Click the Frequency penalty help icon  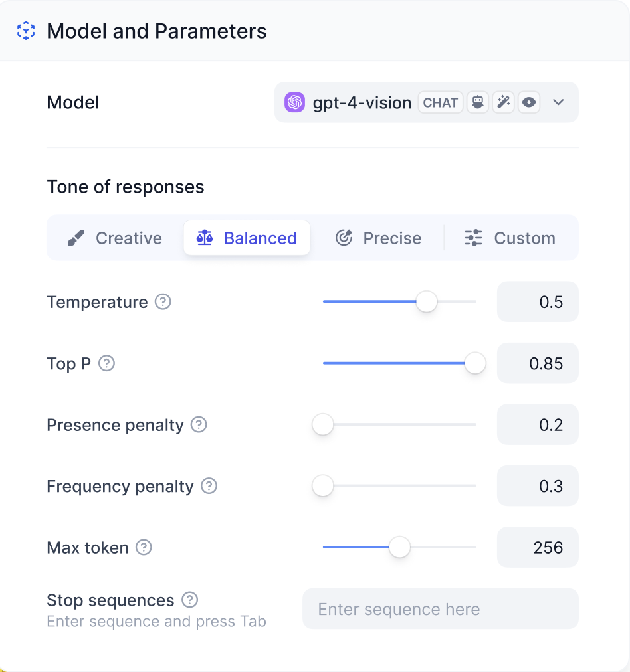coord(209,486)
